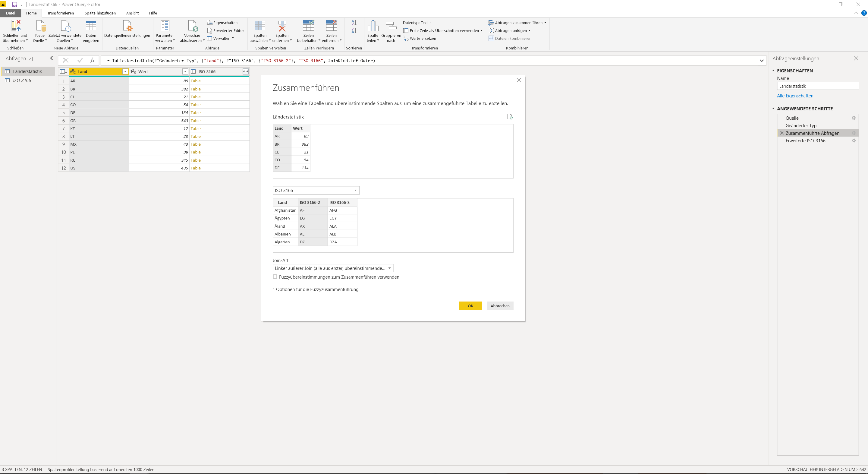Viewport: 868px width, 474px height.
Task: Cancel the formula with the X icon
Action: 65,60
